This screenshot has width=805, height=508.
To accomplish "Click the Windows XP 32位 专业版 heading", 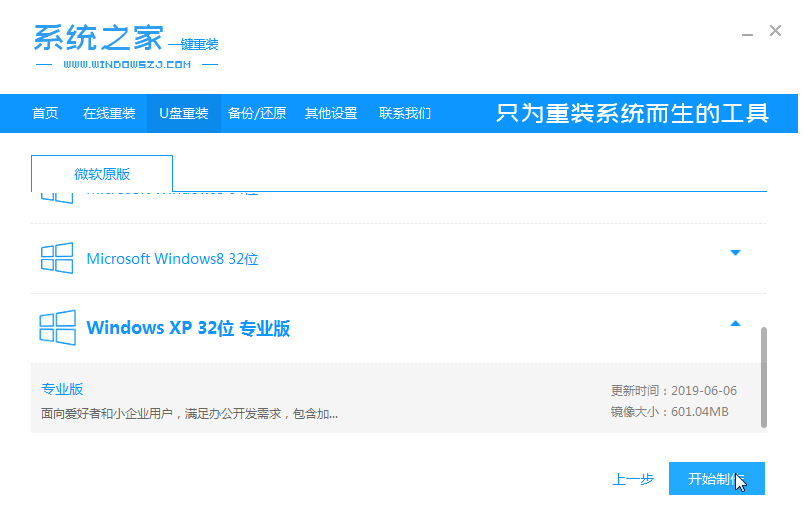I will coord(188,328).
